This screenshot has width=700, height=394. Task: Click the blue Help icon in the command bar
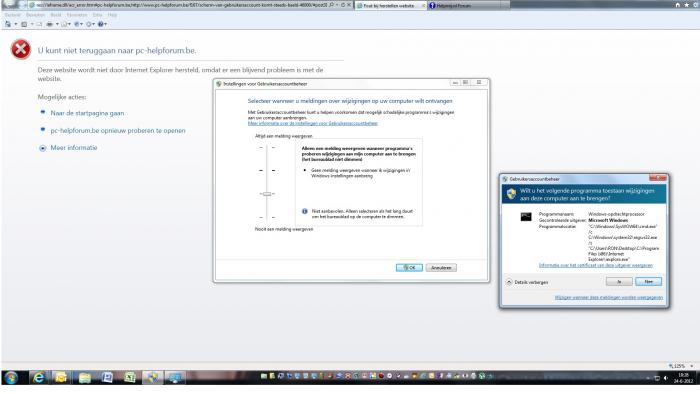point(101,24)
